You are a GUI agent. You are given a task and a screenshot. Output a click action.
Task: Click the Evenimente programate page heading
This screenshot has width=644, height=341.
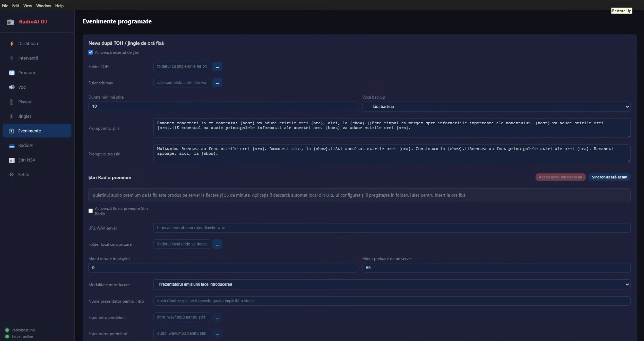(x=117, y=21)
